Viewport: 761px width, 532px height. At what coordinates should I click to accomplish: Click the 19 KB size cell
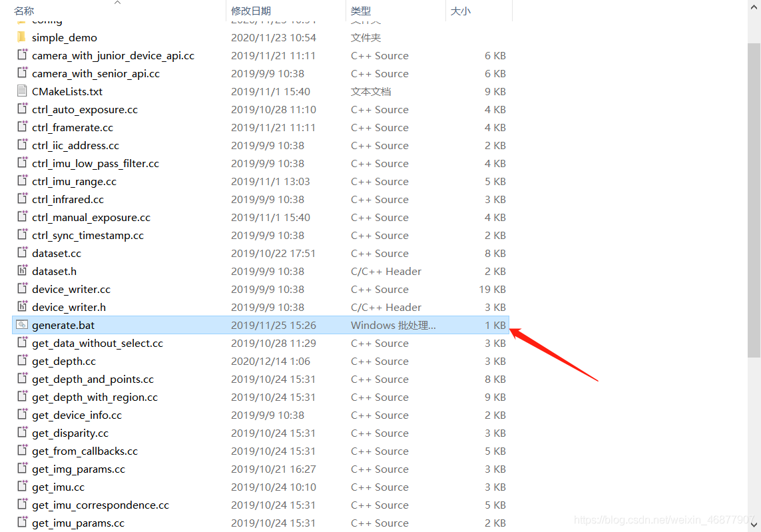492,289
